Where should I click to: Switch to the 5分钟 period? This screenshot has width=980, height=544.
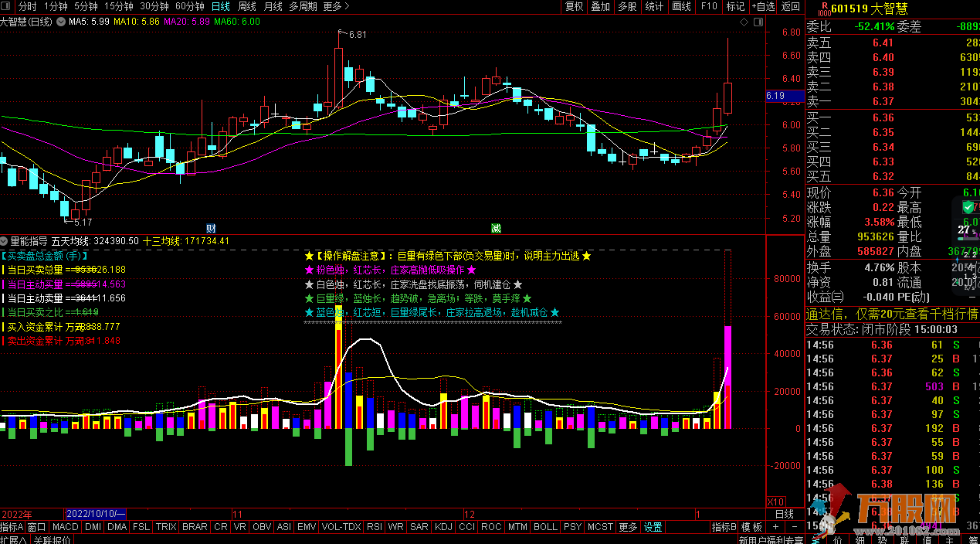coord(86,6)
